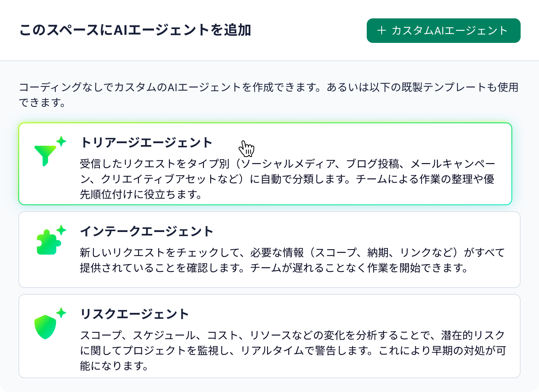Click the このスペースにAIエージェントを追加 header
This screenshot has width=539, height=392.
coord(135,29)
